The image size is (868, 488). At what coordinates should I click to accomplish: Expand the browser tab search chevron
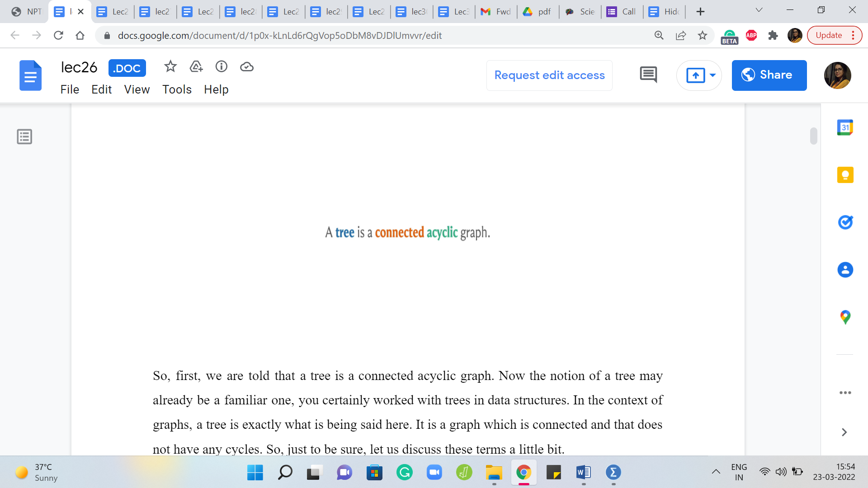[759, 10]
